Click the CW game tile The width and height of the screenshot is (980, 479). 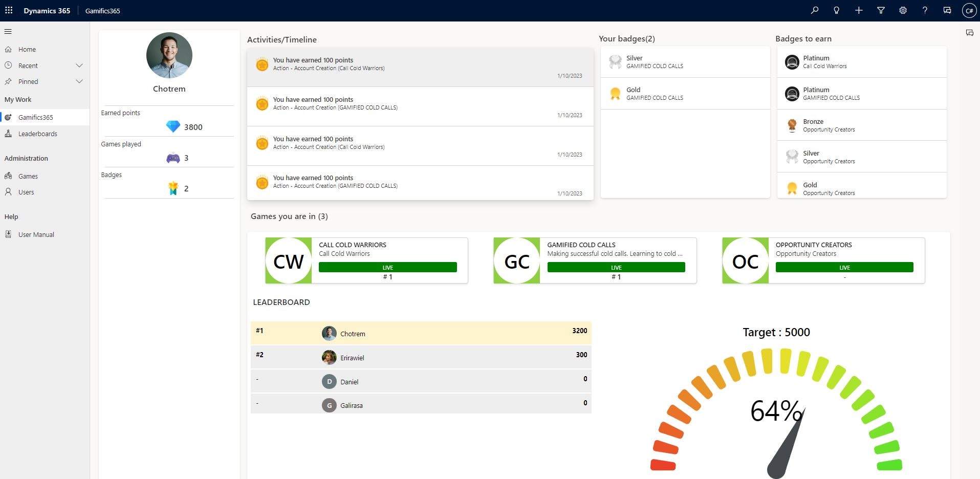click(x=289, y=260)
